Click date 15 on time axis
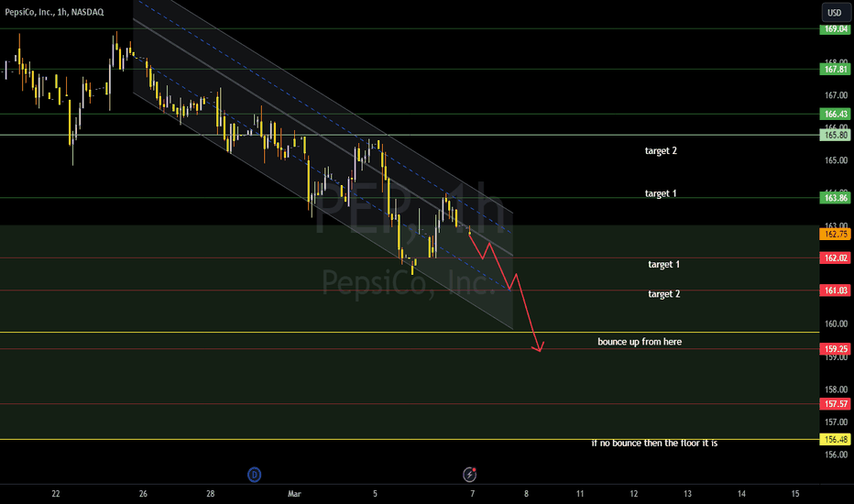Viewport: 854px width, 504px height. (x=795, y=494)
